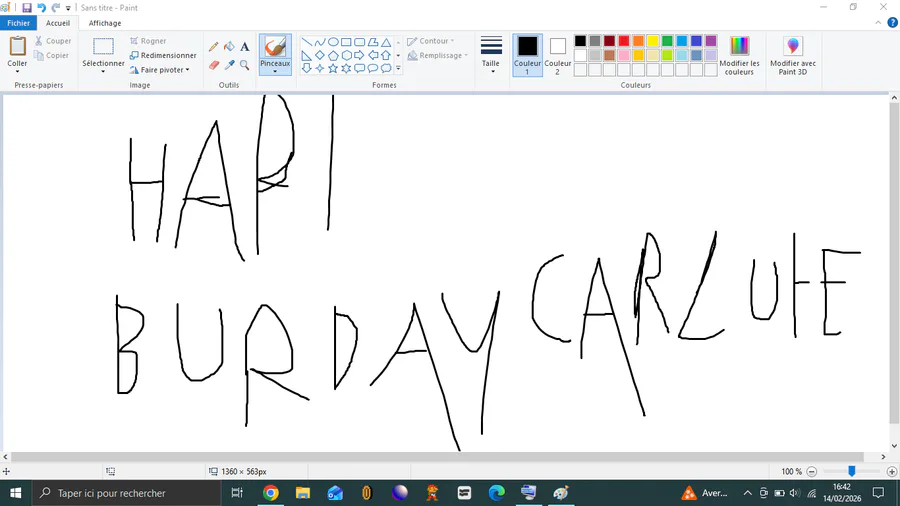
Task: Click the Coller clipboard icon
Action: 17,46
